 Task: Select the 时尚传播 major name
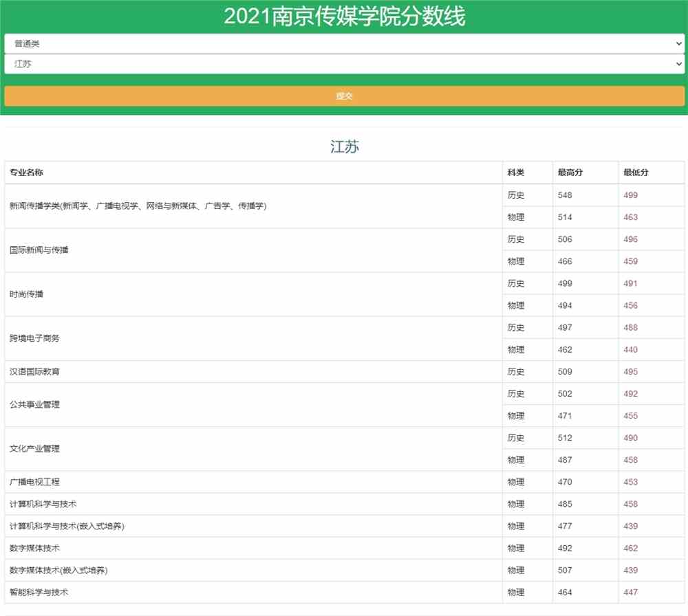26,294
